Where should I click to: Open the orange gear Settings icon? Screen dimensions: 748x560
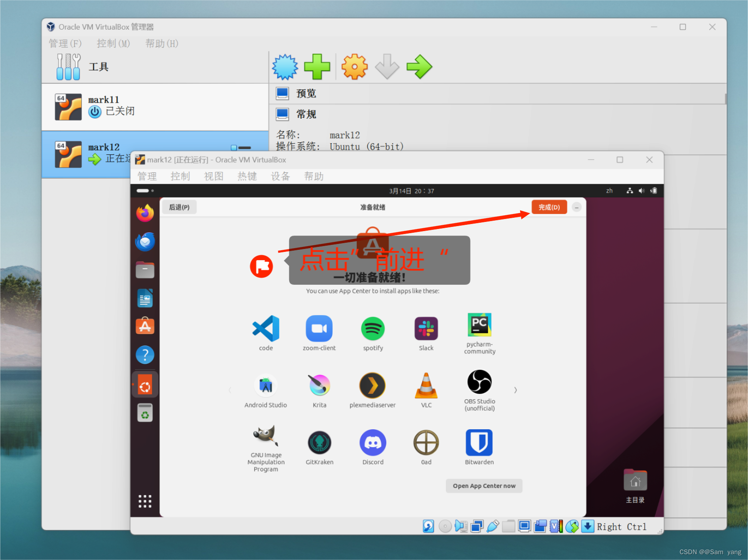click(355, 67)
